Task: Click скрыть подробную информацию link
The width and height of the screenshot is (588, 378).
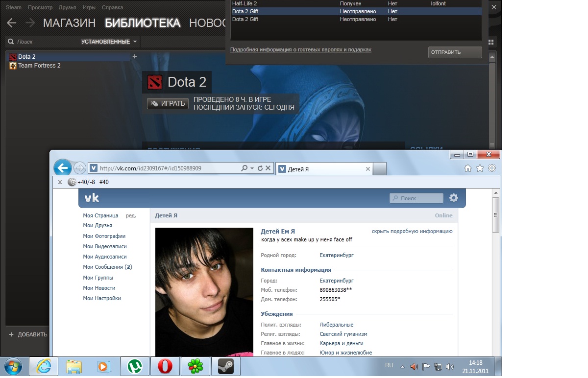Action: [412, 231]
